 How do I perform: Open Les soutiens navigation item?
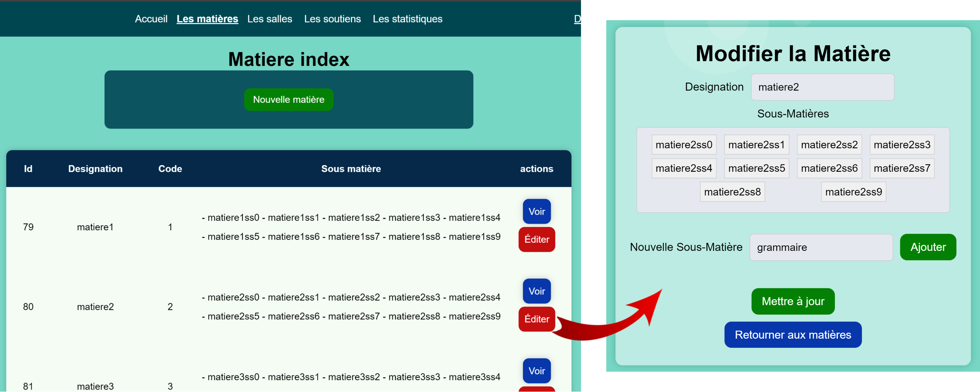click(x=332, y=19)
